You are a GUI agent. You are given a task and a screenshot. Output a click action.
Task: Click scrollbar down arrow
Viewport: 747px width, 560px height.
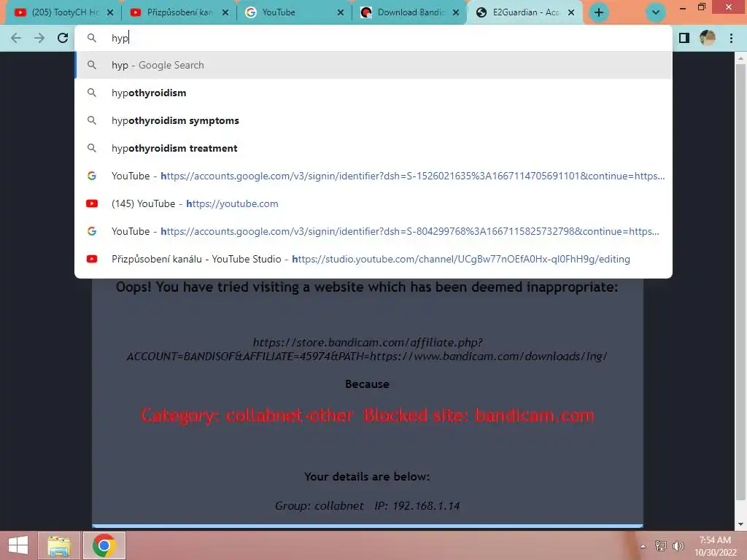[740, 524]
